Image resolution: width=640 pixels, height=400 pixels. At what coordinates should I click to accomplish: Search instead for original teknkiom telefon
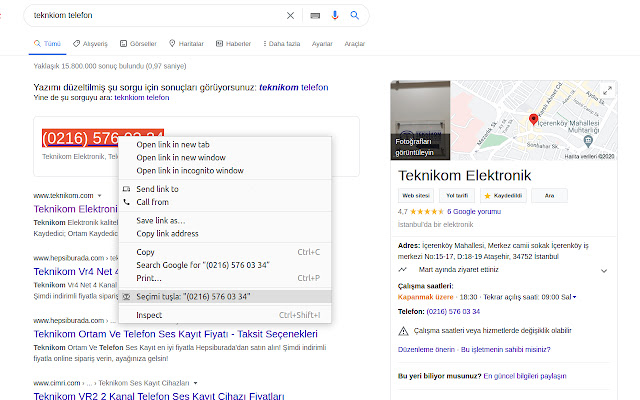[142, 98]
